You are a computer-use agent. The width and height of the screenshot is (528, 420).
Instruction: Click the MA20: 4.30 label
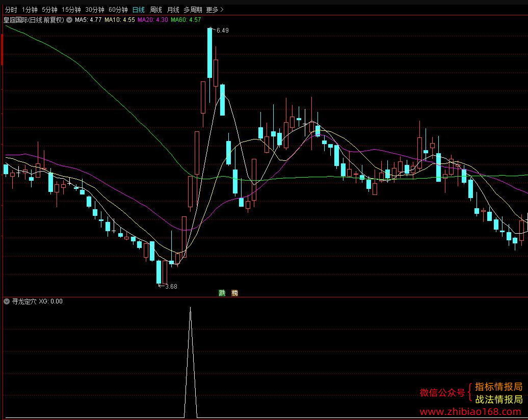(153, 20)
